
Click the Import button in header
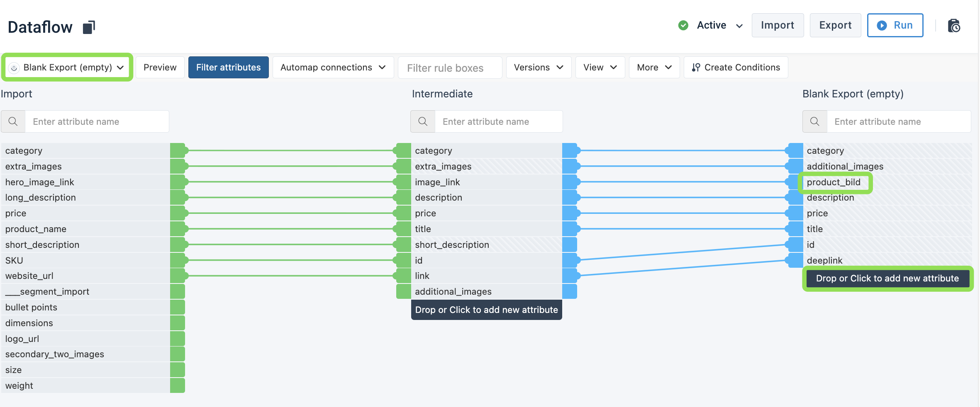[x=778, y=25]
